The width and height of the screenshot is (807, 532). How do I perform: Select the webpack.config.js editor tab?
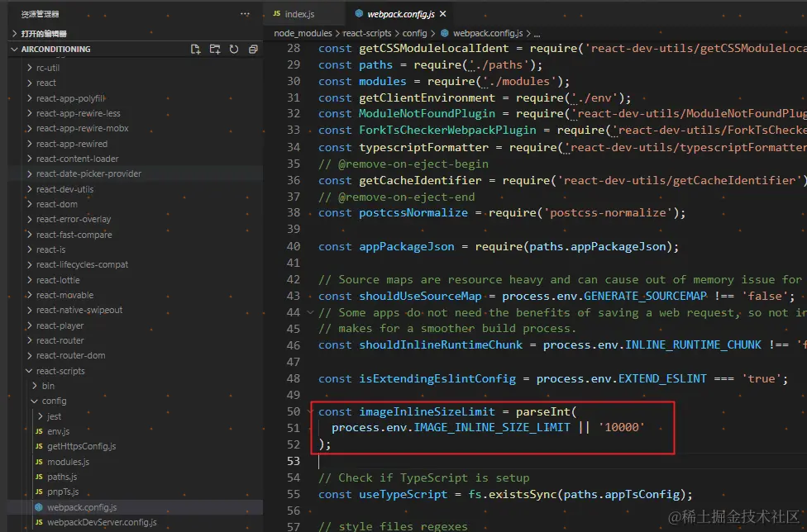click(x=400, y=14)
